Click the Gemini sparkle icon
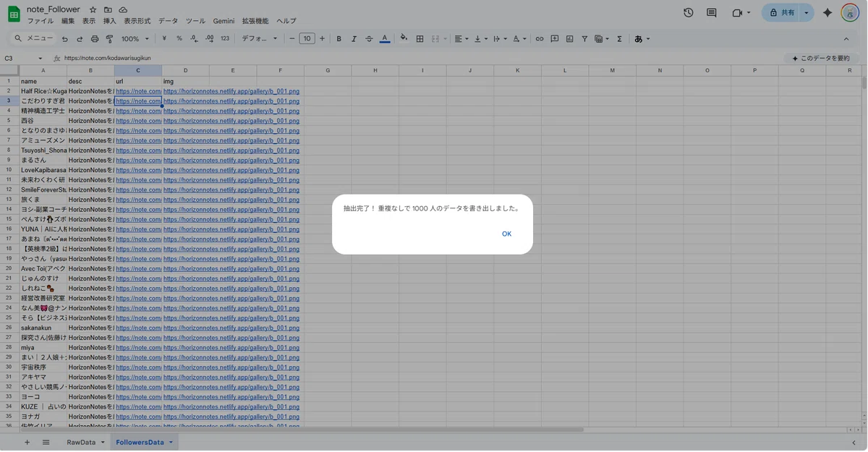The width and height of the screenshot is (868, 452). (828, 13)
